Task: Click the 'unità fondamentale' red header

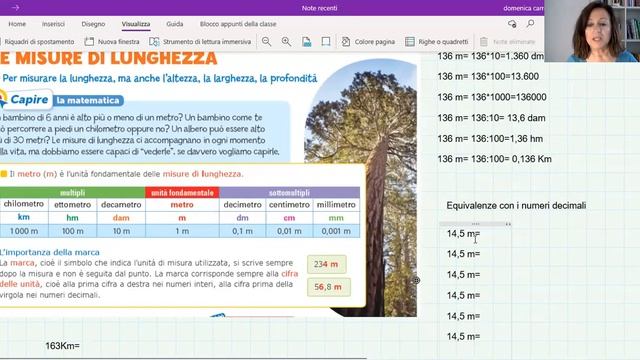Action: click(182, 193)
